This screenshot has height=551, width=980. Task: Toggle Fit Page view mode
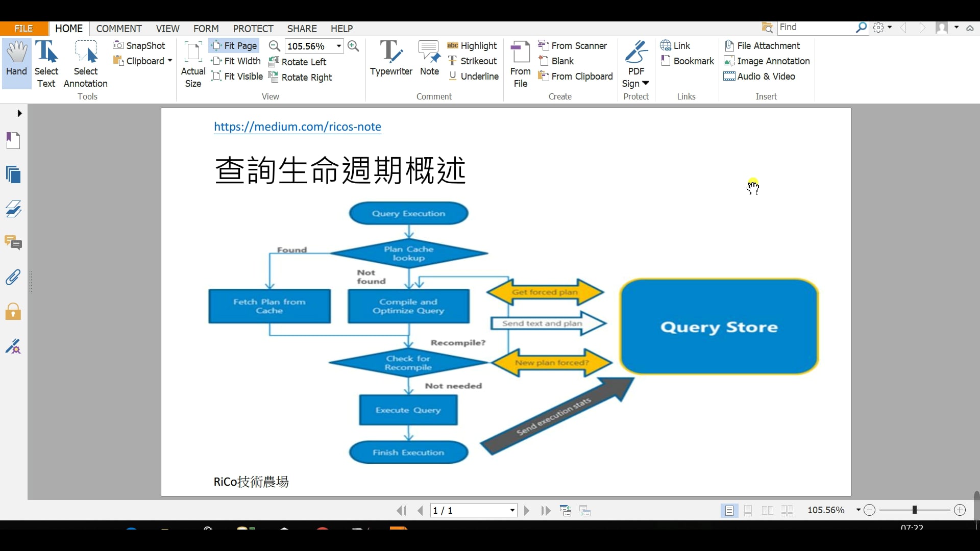click(x=234, y=46)
